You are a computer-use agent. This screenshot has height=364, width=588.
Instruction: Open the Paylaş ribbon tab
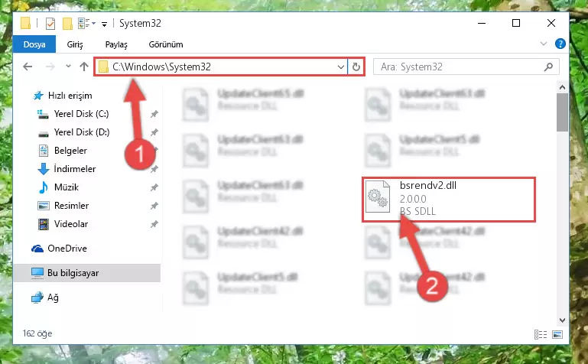click(x=116, y=44)
